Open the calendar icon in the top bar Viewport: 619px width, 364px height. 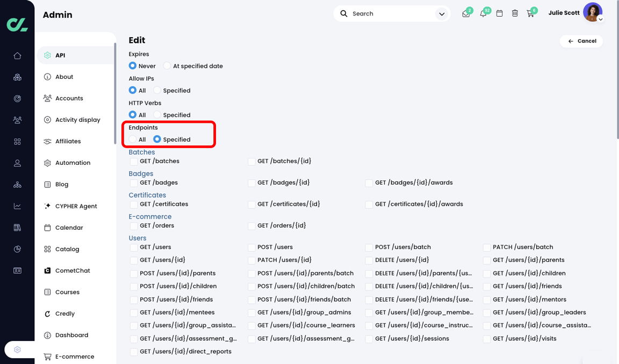(x=499, y=13)
